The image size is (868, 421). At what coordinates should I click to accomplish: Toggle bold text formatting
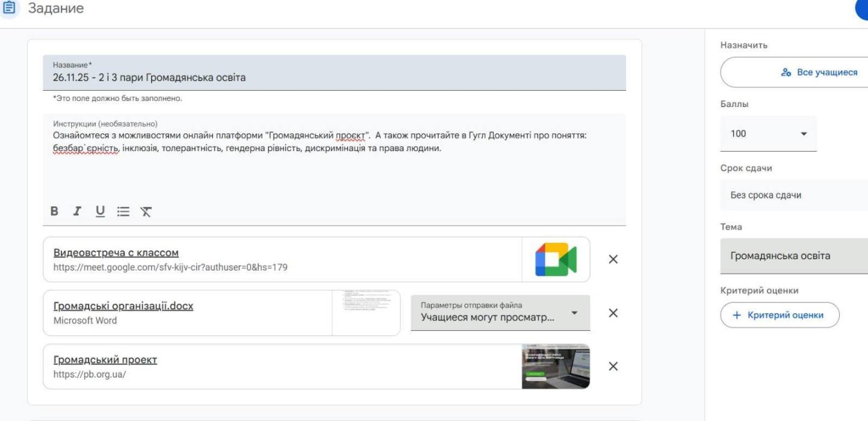55,211
